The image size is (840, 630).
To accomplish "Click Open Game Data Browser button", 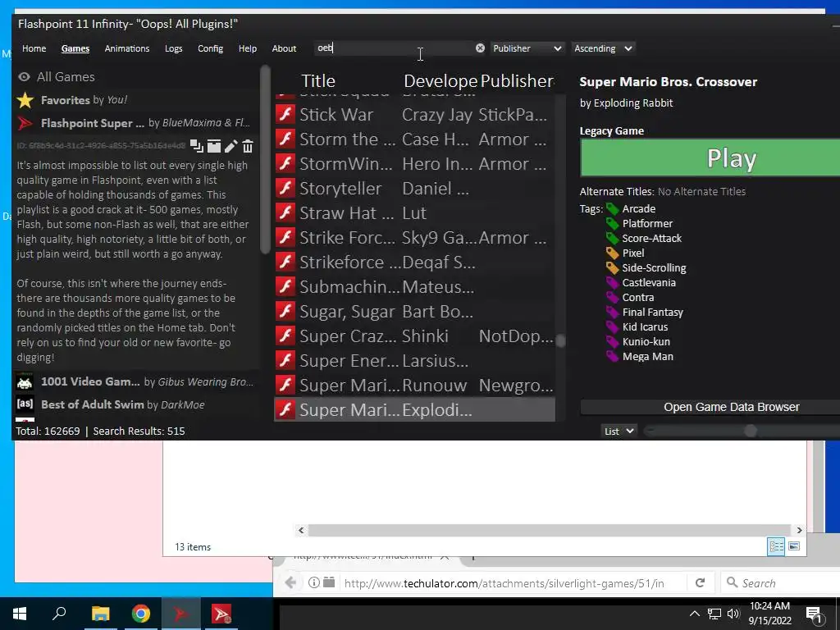I will 710,407.
